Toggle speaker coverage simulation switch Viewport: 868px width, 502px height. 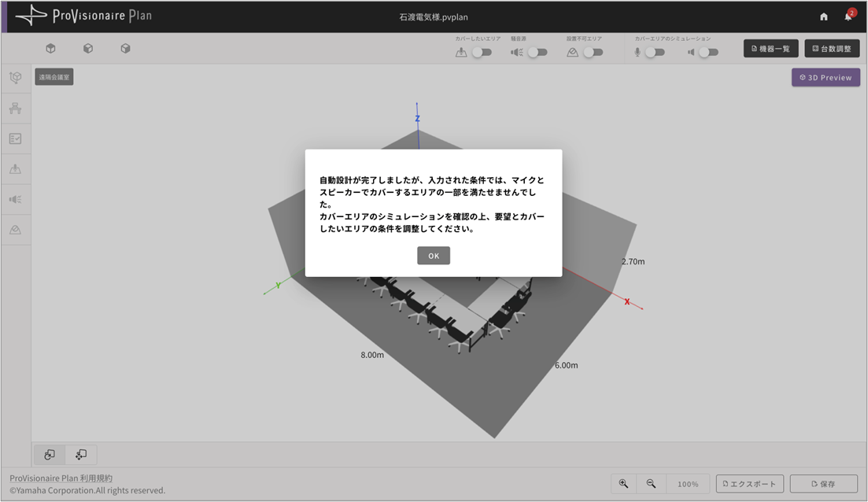[708, 53]
